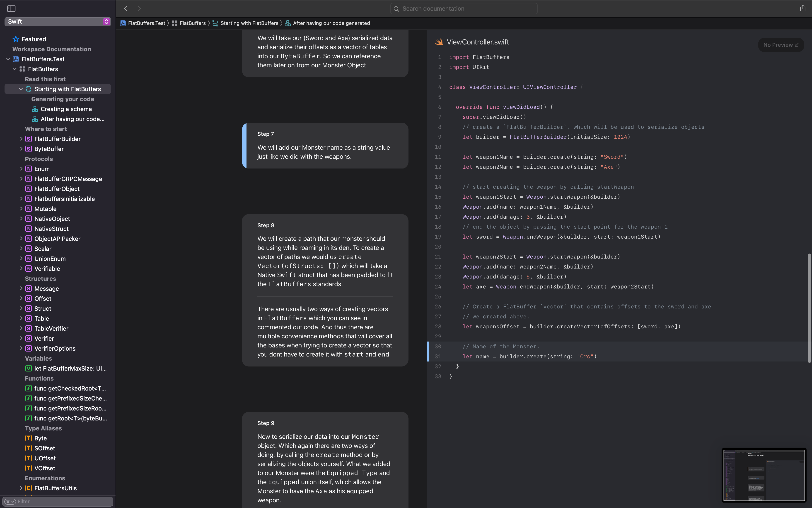This screenshot has width=812, height=508.
Task: Click the FlatBuffersUtils enumeration E icon
Action: point(29,488)
